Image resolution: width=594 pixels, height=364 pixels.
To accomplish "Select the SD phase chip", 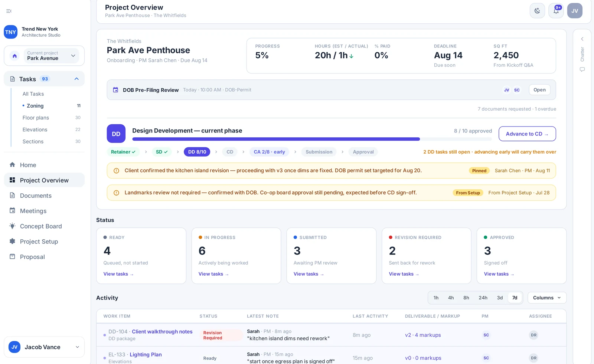I will click(162, 152).
